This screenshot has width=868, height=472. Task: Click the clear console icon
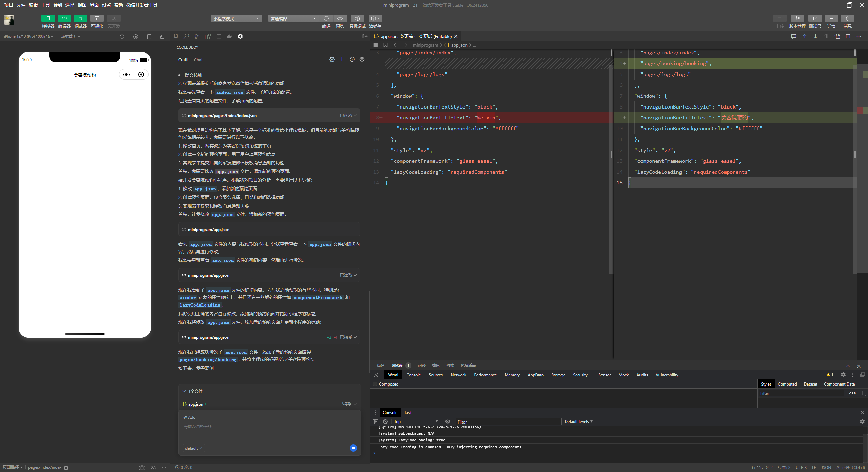[x=385, y=422]
